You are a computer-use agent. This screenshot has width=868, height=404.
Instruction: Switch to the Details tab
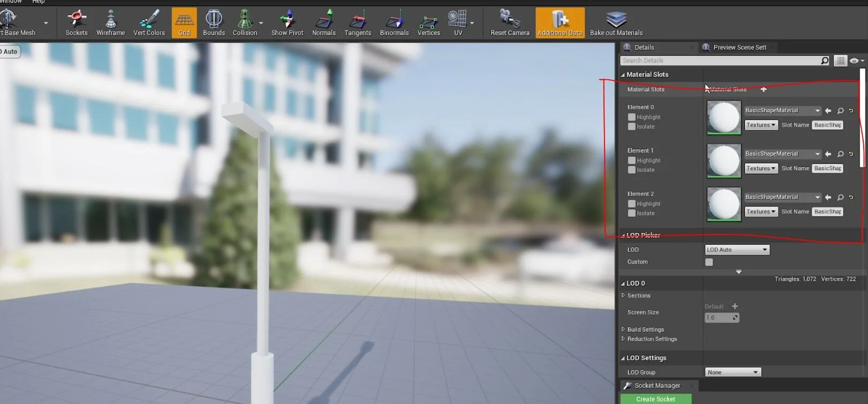pos(644,47)
